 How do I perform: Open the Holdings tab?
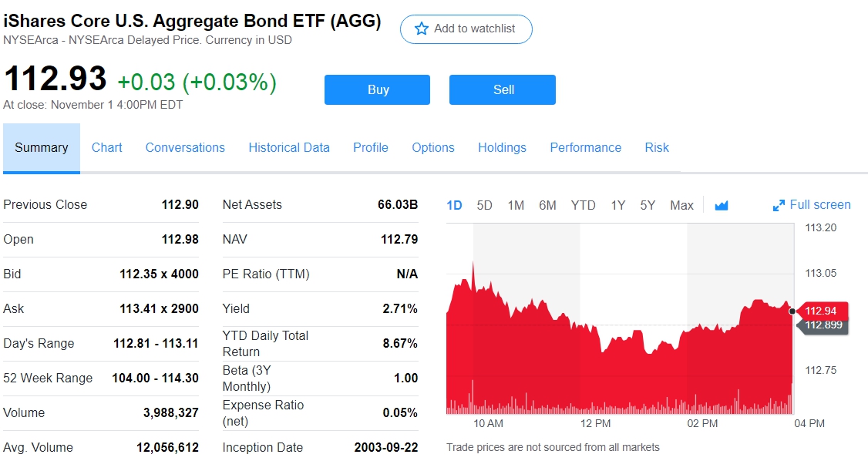coord(502,147)
